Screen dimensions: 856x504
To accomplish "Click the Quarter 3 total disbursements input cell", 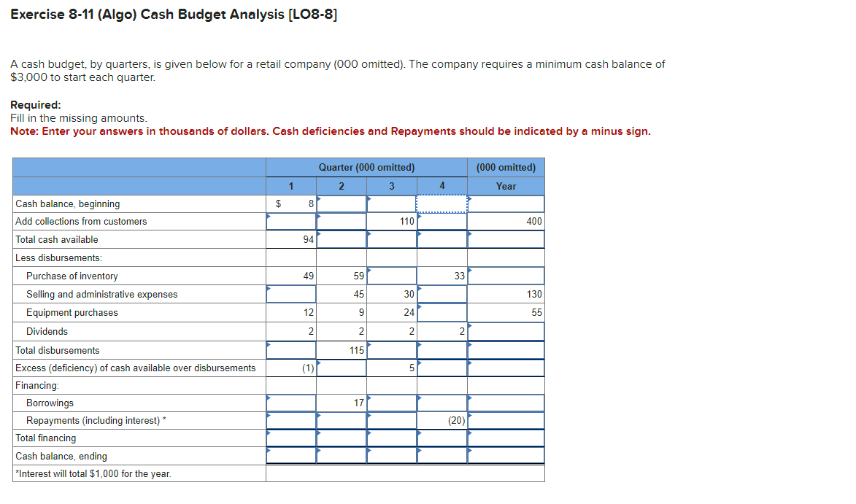I will 391,349.
